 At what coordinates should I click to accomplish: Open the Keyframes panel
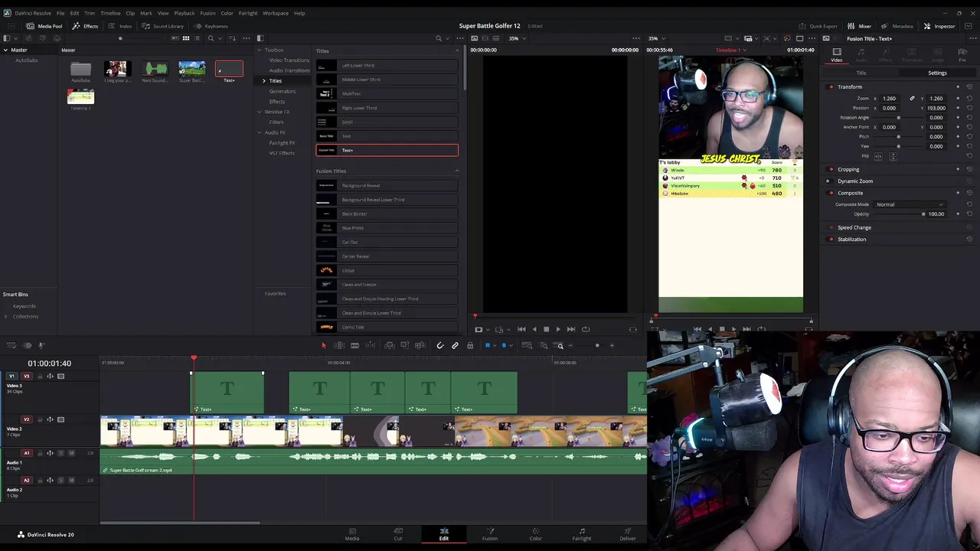211,26
